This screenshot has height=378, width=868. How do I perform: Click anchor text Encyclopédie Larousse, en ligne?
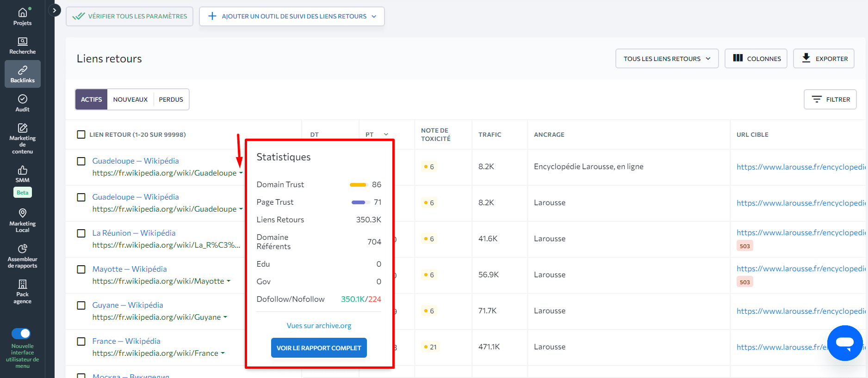pos(589,166)
